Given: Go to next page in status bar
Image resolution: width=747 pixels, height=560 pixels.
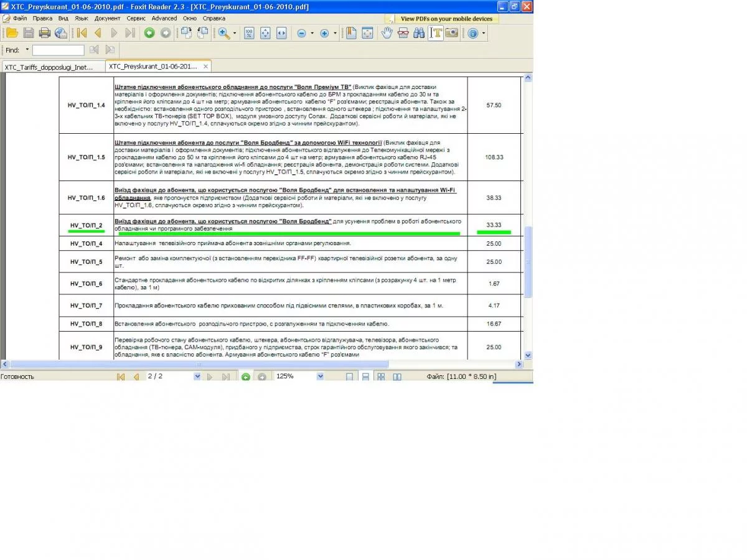Looking at the screenshot, I should click(x=210, y=377).
